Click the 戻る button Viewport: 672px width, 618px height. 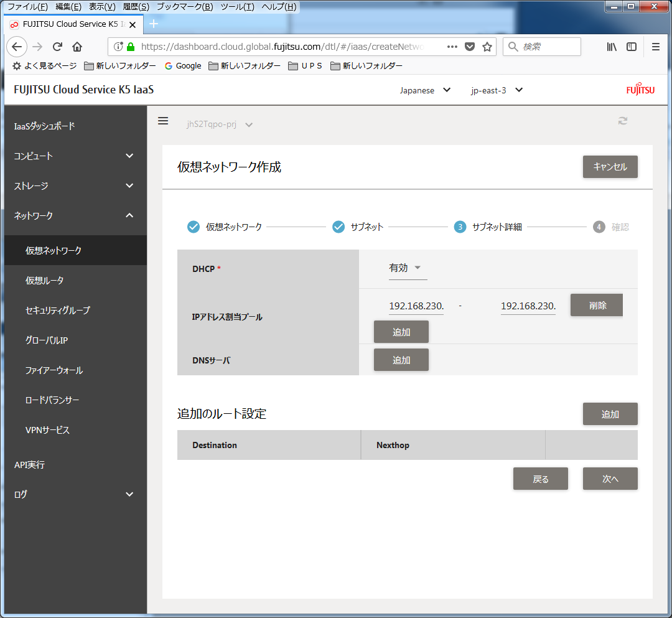541,479
